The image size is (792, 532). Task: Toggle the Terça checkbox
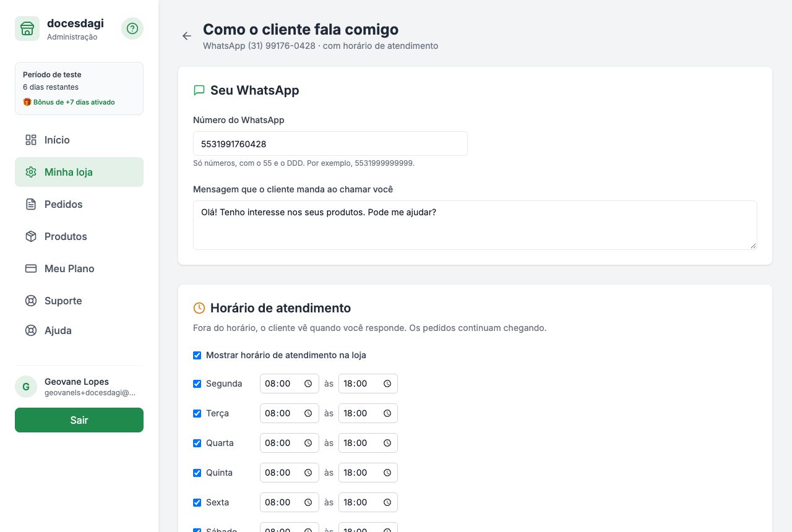coord(197,413)
